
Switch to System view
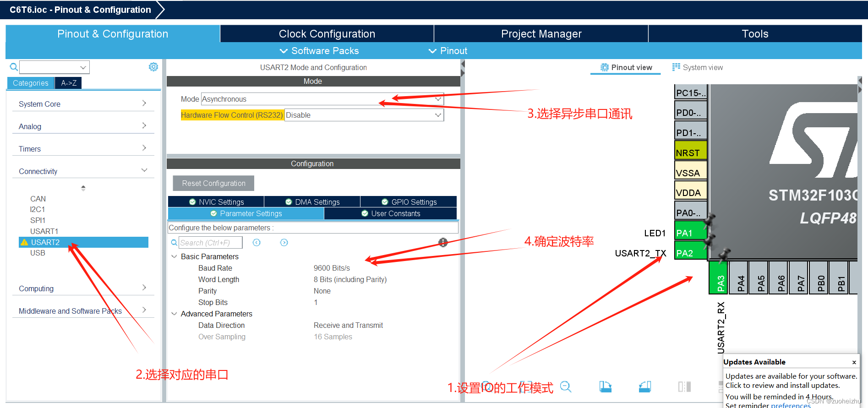coord(698,67)
